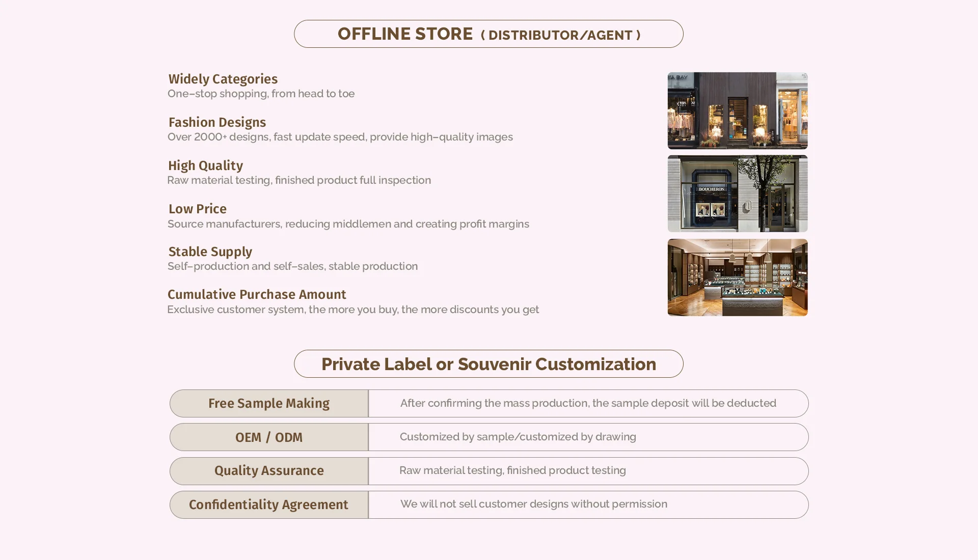Select the Free Sample Making label
The image size is (978, 560).
269,403
